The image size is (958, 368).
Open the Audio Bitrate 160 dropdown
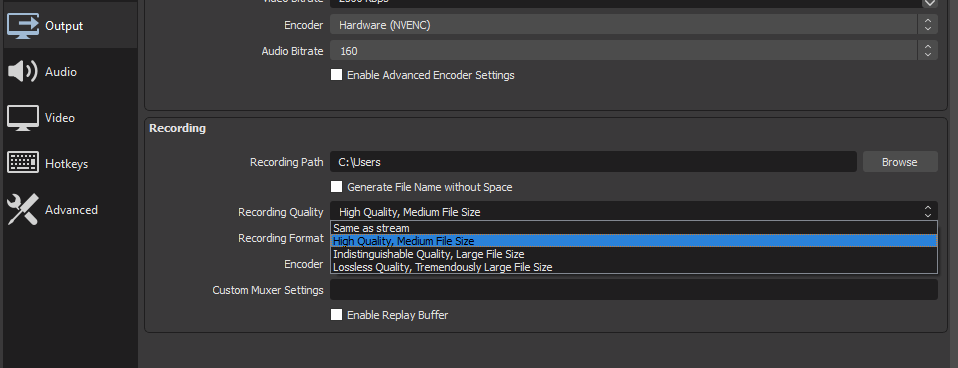point(634,51)
